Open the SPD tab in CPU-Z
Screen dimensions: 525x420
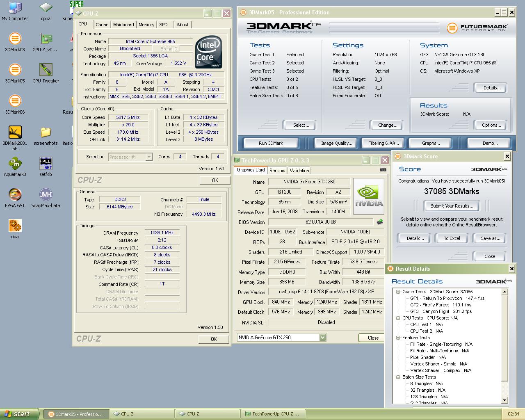pos(163,25)
